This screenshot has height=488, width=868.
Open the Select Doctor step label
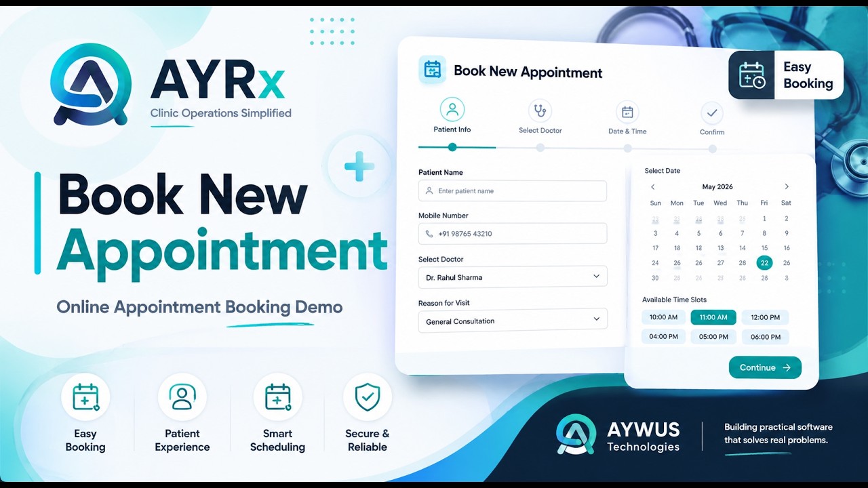[x=540, y=130]
